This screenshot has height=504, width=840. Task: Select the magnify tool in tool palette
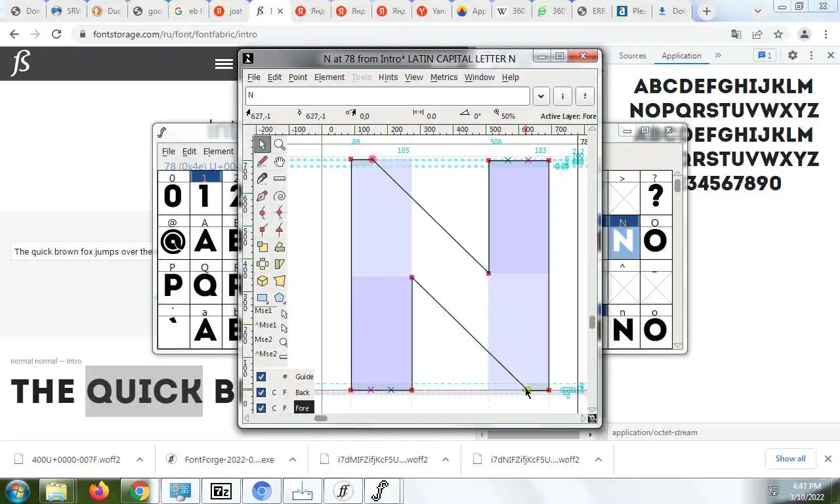280,144
